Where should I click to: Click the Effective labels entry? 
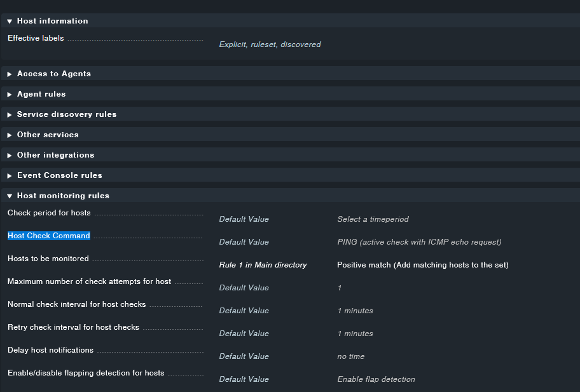(x=35, y=37)
